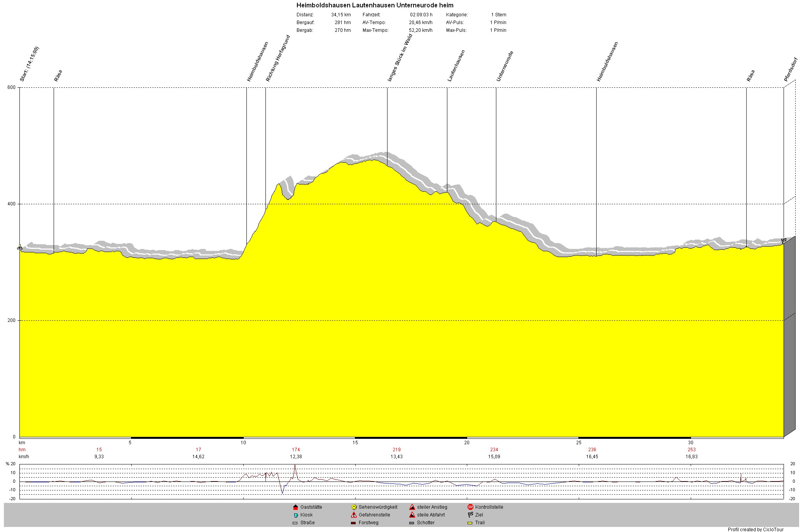Image resolution: width=803 pixels, height=532 pixels.
Task: Click the speed value 9,33
Action: (99, 457)
